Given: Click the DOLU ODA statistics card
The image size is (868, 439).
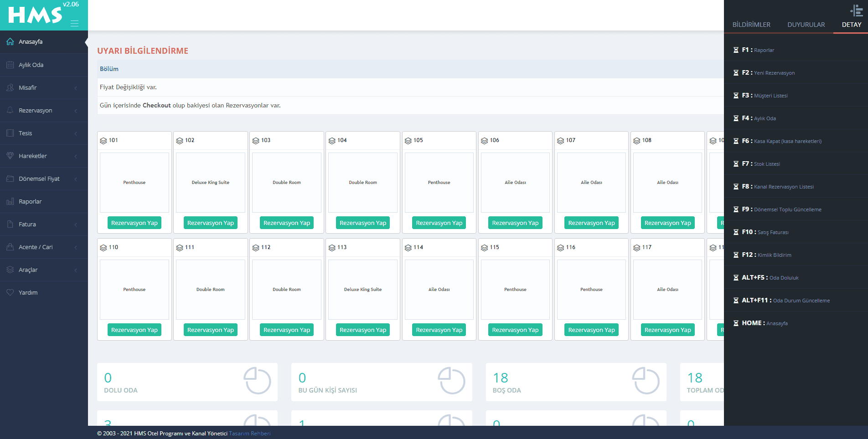Looking at the screenshot, I should click(187, 382).
